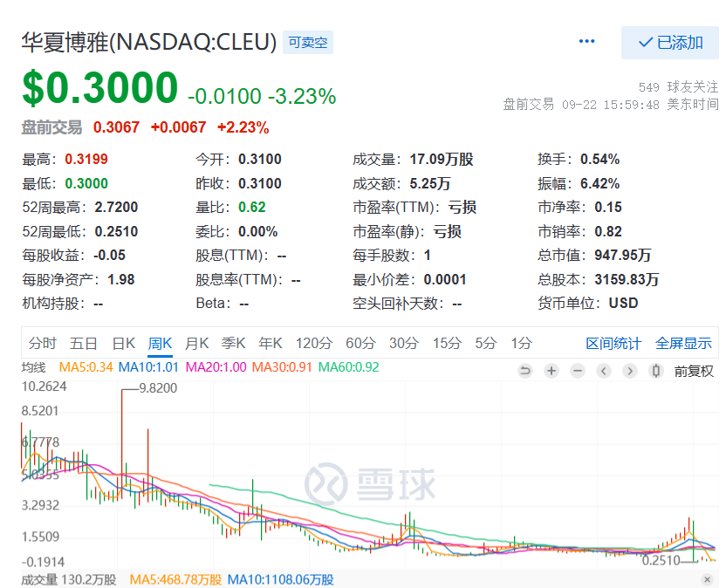Click the 9.8200 peak marker on chart

click(x=157, y=388)
